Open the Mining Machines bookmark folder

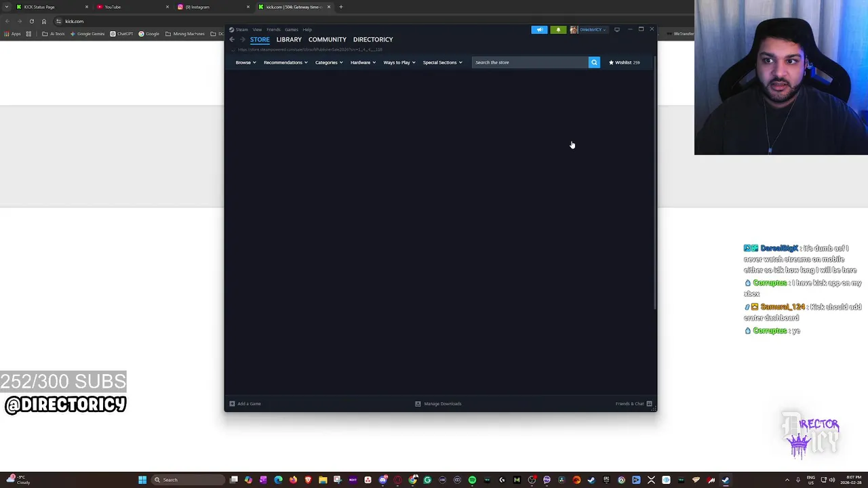pyautogui.click(x=185, y=34)
